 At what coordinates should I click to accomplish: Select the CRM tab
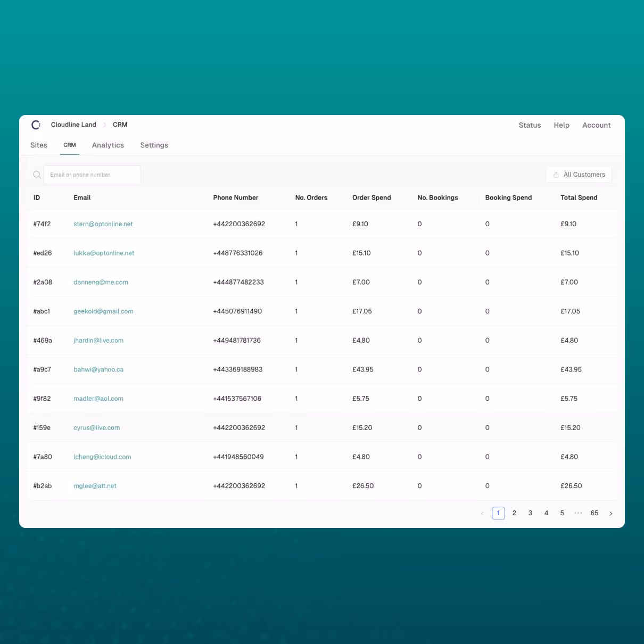pyautogui.click(x=70, y=145)
